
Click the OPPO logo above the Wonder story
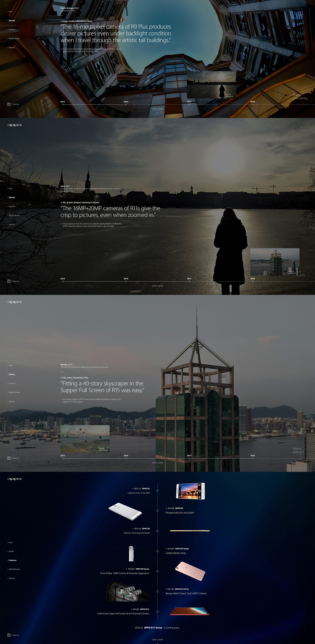coord(14,302)
